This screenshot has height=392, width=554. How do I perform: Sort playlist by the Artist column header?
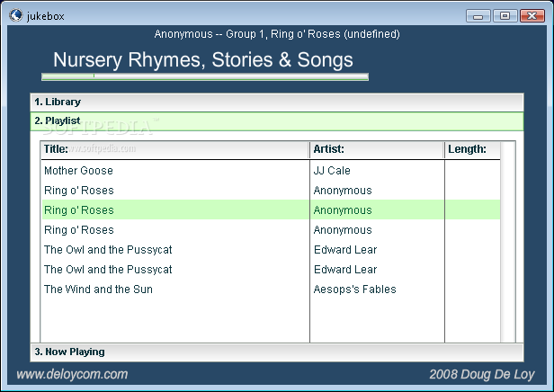click(377, 150)
